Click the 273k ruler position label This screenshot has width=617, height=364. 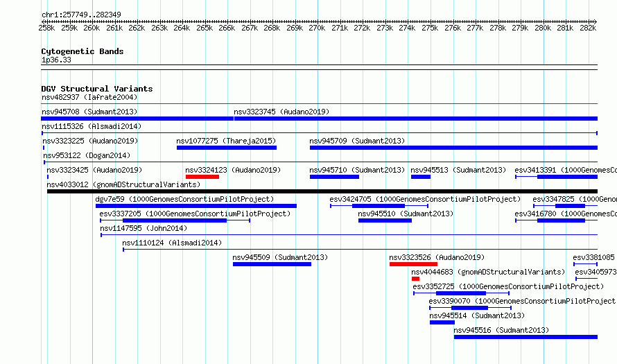[x=385, y=28]
